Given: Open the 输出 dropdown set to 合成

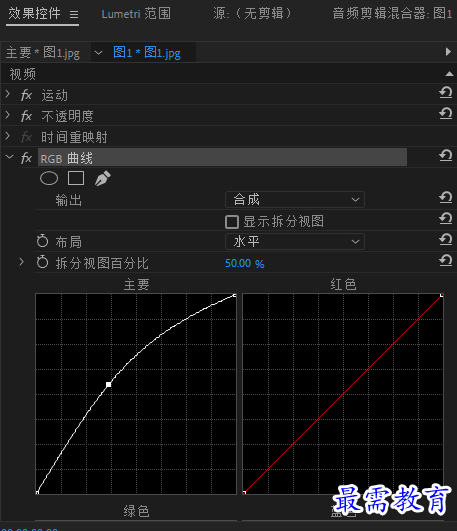Looking at the screenshot, I should pos(295,199).
